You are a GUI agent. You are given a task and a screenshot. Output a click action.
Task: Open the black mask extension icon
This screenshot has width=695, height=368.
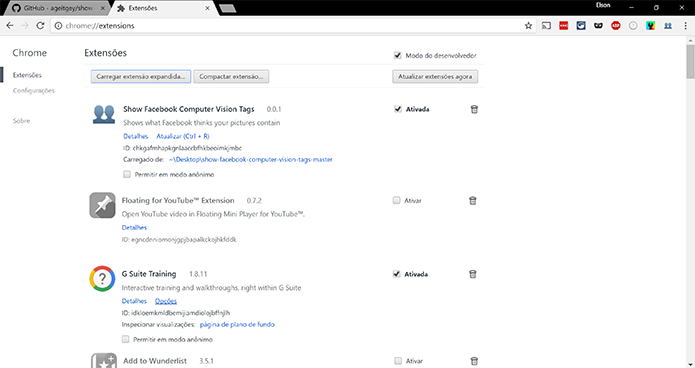tap(598, 26)
